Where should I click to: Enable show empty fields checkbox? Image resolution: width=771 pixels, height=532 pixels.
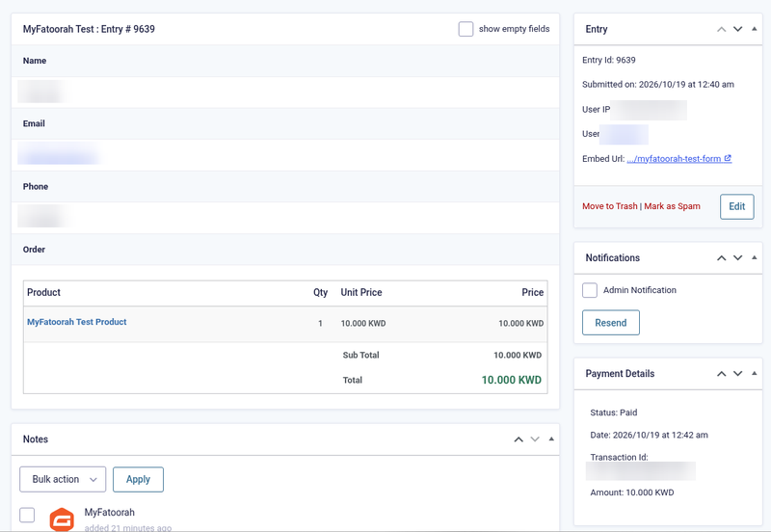tap(465, 29)
